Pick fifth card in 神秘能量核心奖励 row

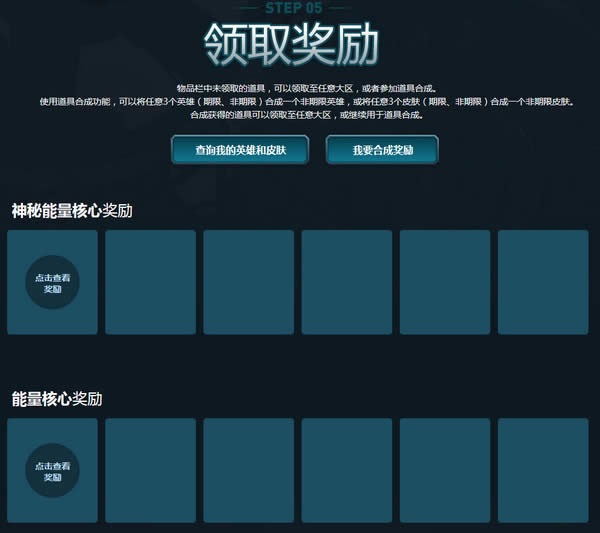444,282
